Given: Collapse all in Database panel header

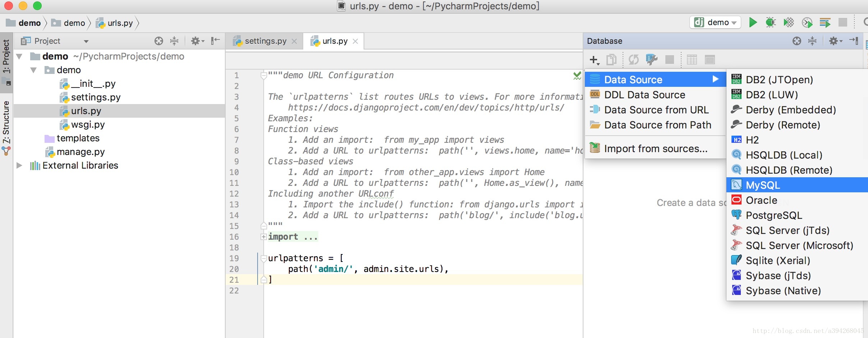Looking at the screenshot, I should tap(812, 41).
